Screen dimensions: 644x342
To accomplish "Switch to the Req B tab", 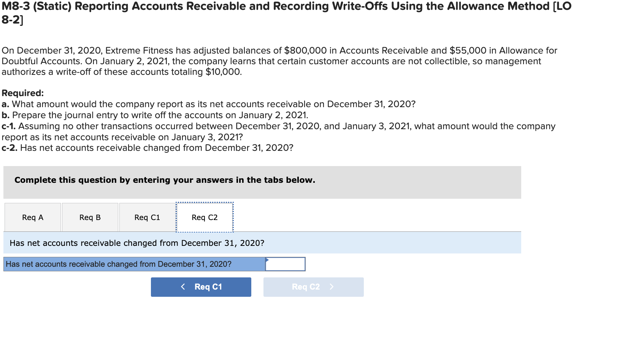I will click(90, 217).
